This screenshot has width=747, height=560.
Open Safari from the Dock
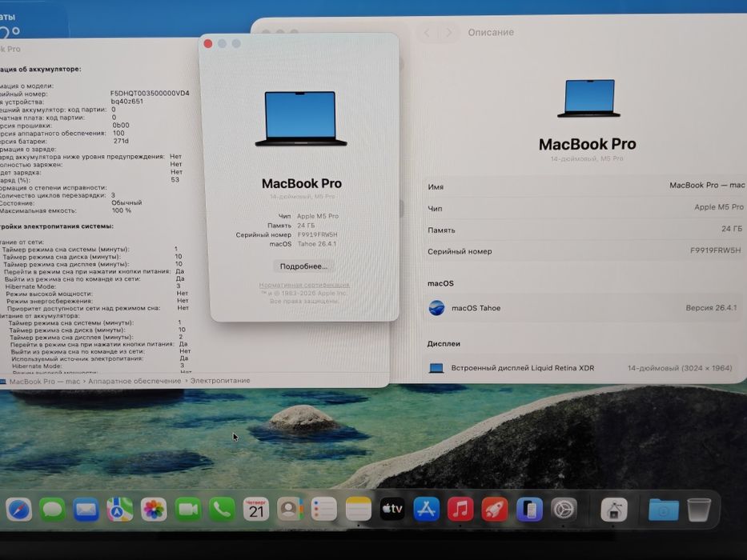pyautogui.click(x=19, y=510)
